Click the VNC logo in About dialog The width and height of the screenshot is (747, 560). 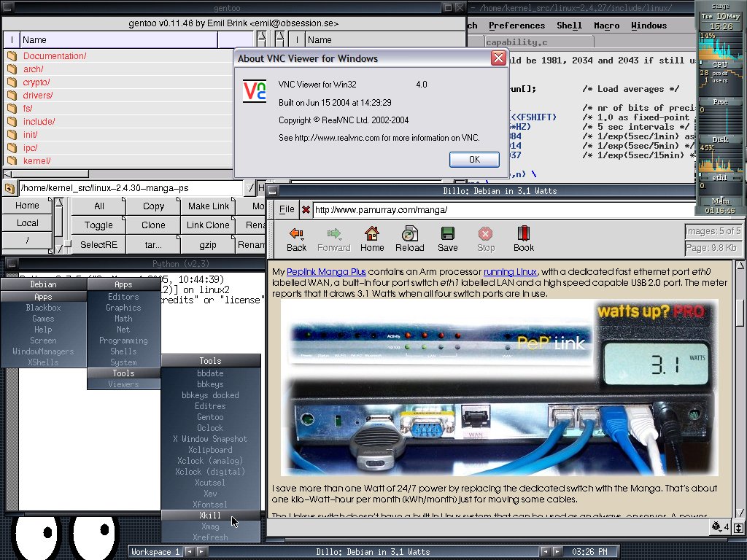click(255, 91)
